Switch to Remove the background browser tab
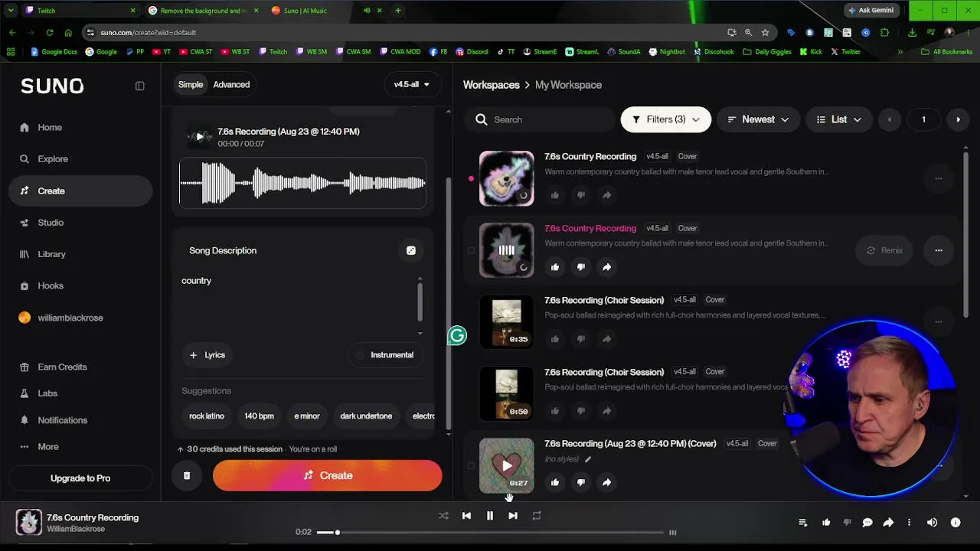 coord(204,11)
